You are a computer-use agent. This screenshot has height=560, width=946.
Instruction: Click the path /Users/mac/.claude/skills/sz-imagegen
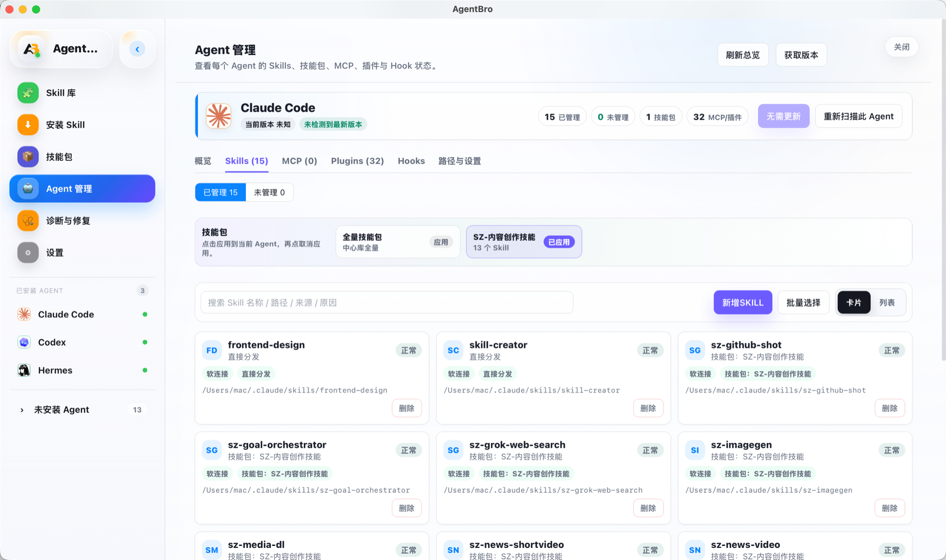768,490
